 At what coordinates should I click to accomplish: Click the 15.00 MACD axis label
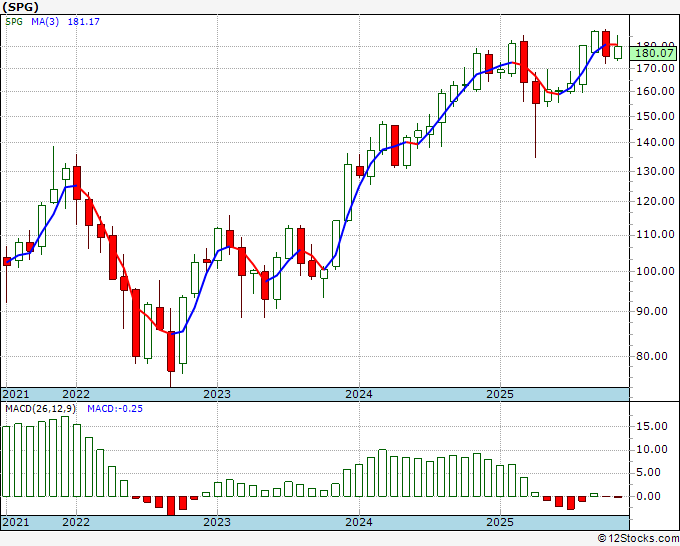[652, 426]
